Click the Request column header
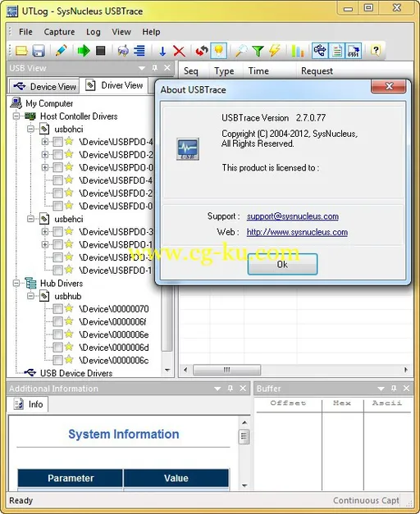This screenshot has width=420, height=514. point(317,71)
